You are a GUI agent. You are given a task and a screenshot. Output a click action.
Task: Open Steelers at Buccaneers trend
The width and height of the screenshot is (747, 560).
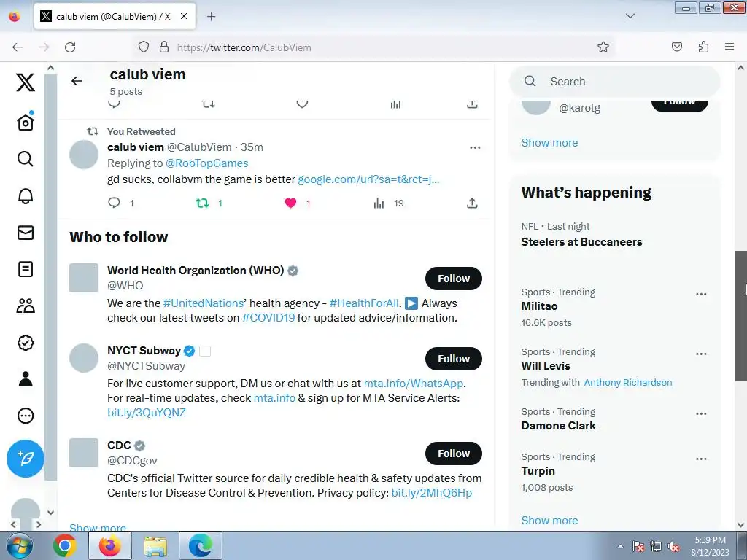[581, 242]
